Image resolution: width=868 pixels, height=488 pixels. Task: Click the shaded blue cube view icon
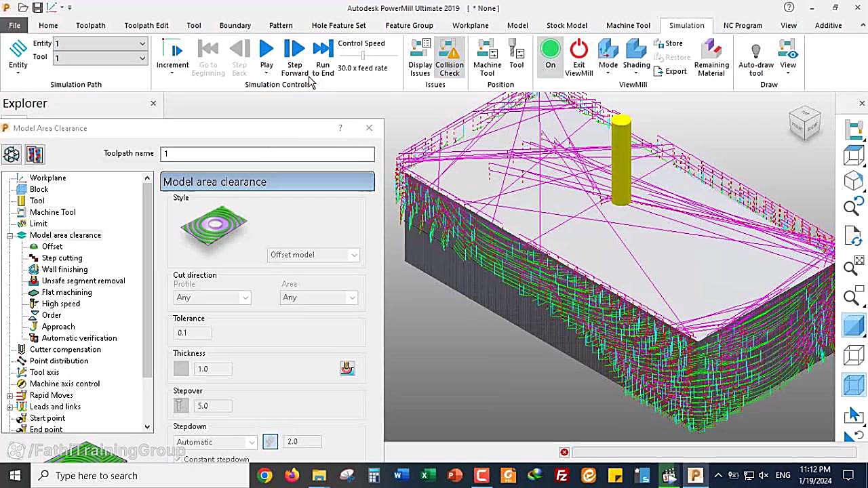point(853,325)
